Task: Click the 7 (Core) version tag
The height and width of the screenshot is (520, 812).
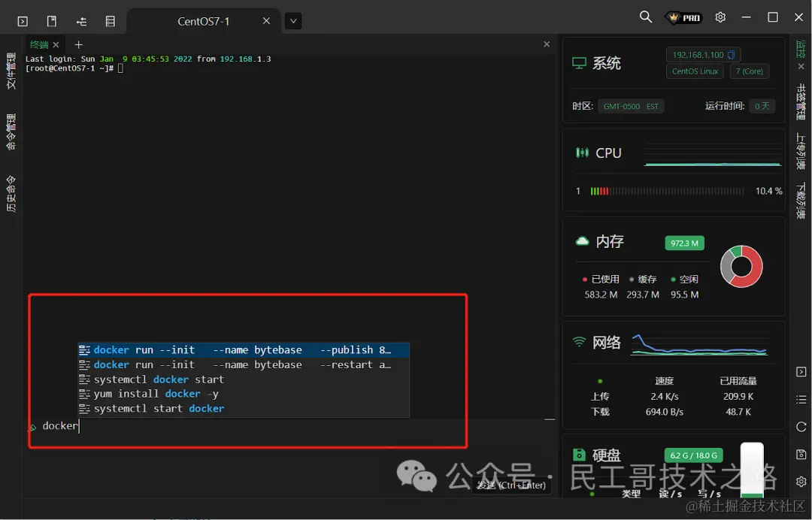Action: click(x=750, y=71)
